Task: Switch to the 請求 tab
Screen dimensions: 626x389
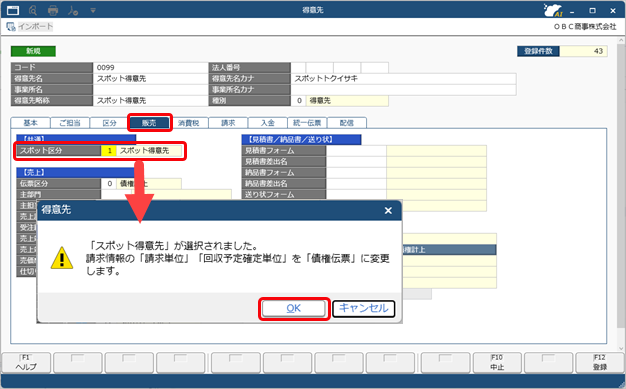Action: [228, 123]
